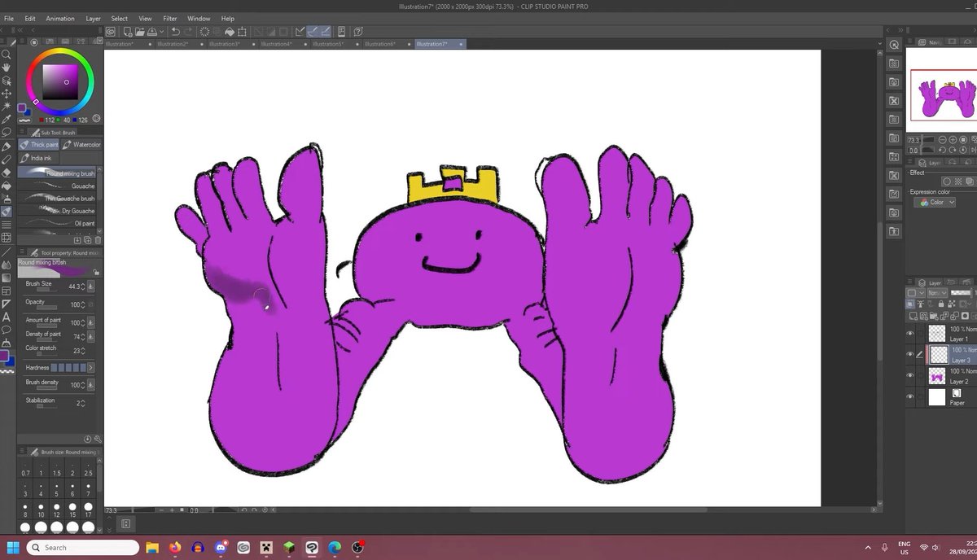This screenshot has width=977, height=560.
Task: Toggle visibility of Layer 2
Action: [910, 375]
